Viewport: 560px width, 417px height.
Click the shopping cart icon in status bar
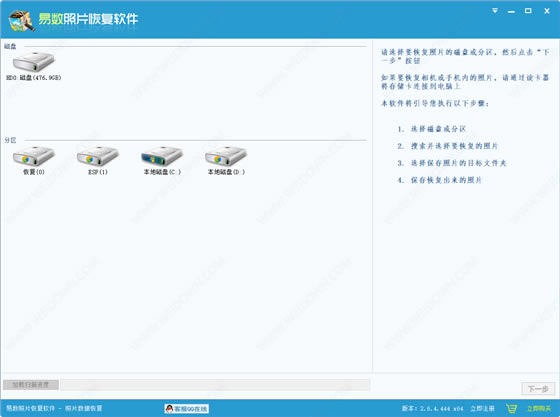tap(511, 408)
